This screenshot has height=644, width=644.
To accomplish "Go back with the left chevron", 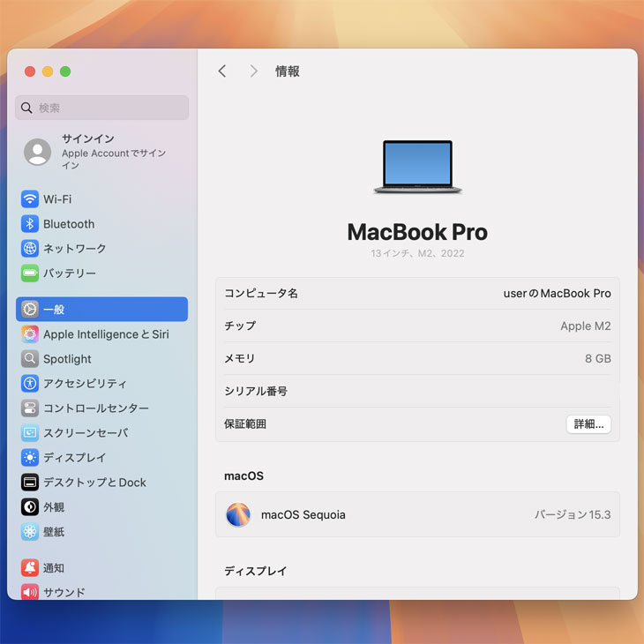I will pyautogui.click(x=222, y=71).
